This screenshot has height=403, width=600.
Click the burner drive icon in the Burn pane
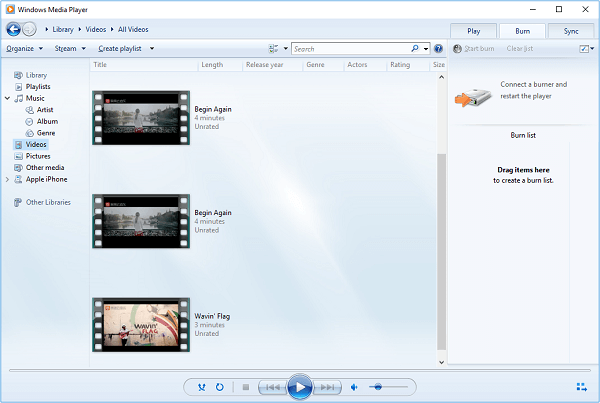(473, 97)
